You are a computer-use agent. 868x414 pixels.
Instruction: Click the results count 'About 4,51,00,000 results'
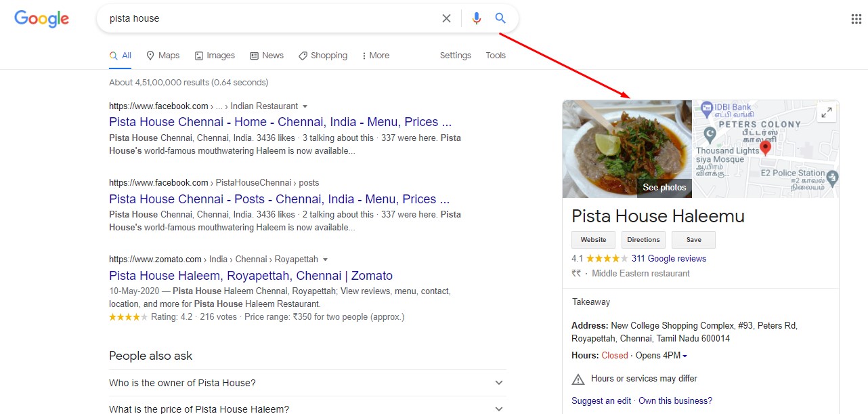point(189,83)
